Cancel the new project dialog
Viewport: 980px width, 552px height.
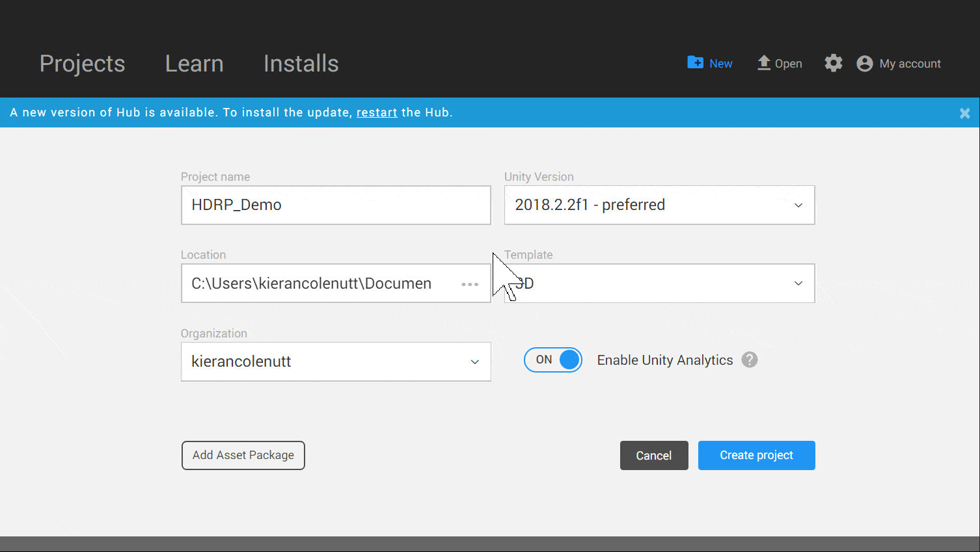(654, 456)
